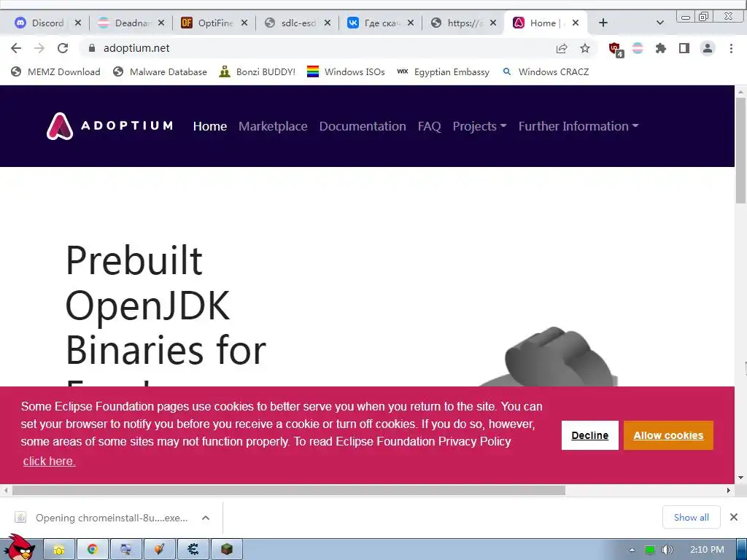Open the striped flag extension icon
The image size is (747, 560).
coord(638,48)
